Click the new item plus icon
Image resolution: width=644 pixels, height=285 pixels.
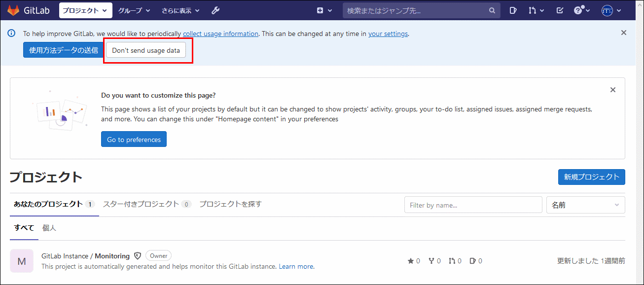pyautogui.click(x=320, y=10)
